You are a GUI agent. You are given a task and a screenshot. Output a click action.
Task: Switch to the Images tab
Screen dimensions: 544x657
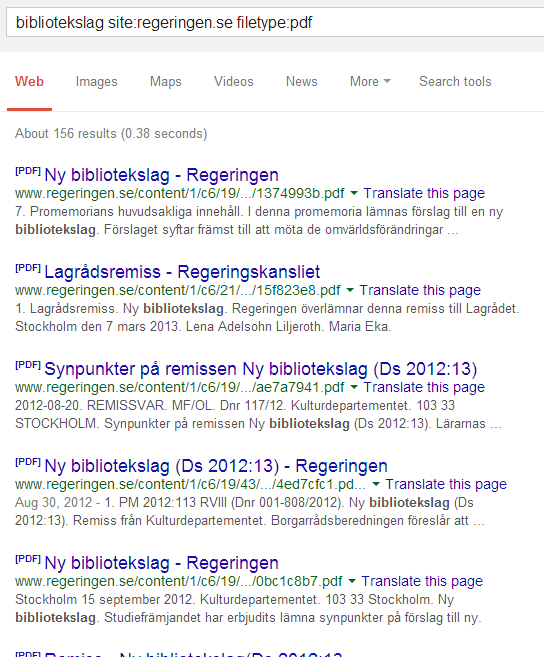(96, 81)
